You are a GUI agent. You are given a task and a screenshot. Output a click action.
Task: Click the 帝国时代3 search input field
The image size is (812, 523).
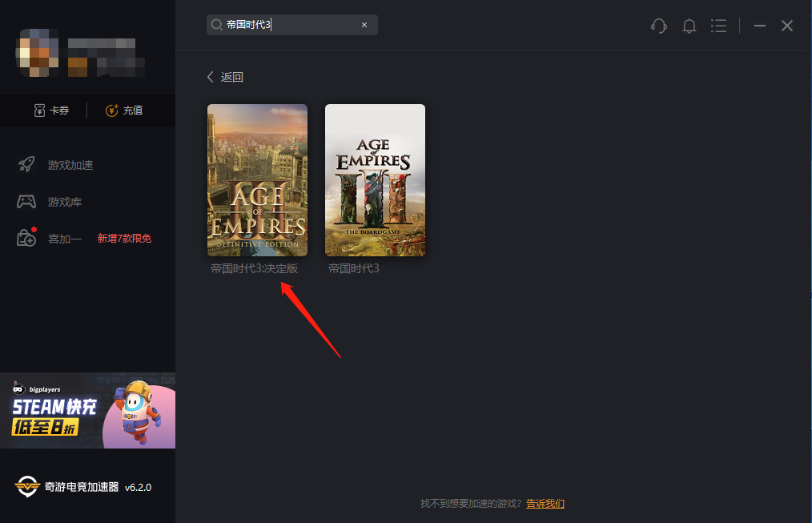[292, 25]
